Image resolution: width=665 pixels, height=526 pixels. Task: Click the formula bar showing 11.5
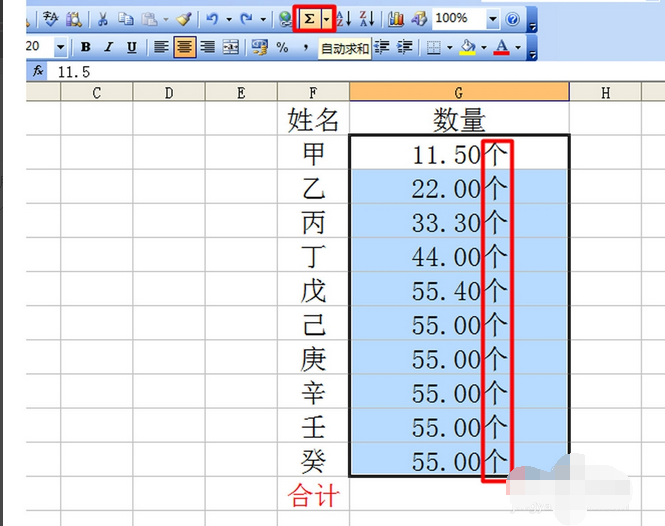pyautogui.click(x=356, y=72)
